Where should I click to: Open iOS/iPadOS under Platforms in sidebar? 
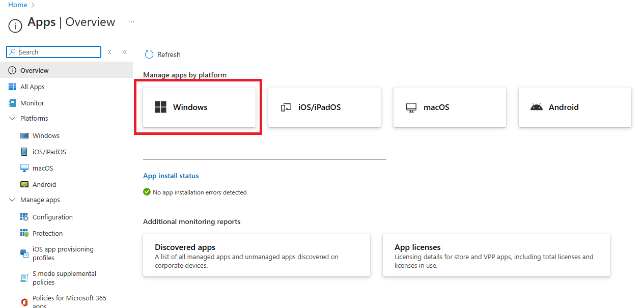pyautogui.click(x=49, y=152)
